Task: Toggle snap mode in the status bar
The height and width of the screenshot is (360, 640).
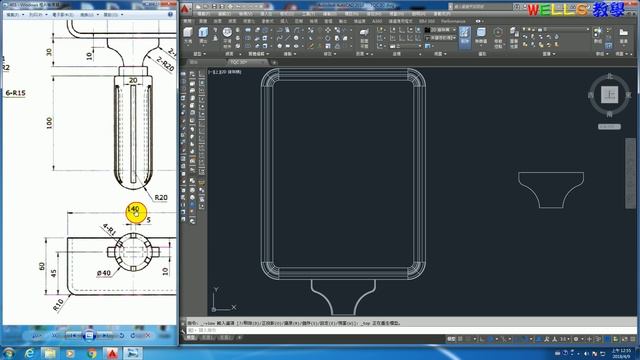Action: 469,339
